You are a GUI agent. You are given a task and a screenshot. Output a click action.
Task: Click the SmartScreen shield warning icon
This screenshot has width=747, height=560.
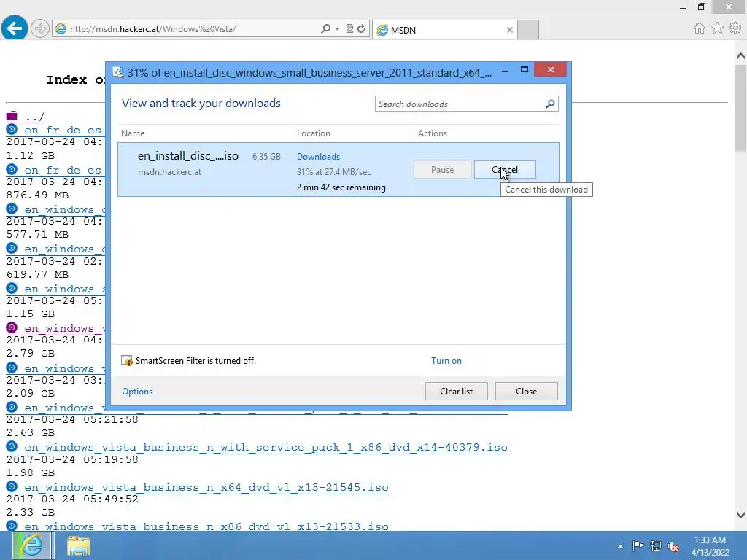click(x=127, y=360)
